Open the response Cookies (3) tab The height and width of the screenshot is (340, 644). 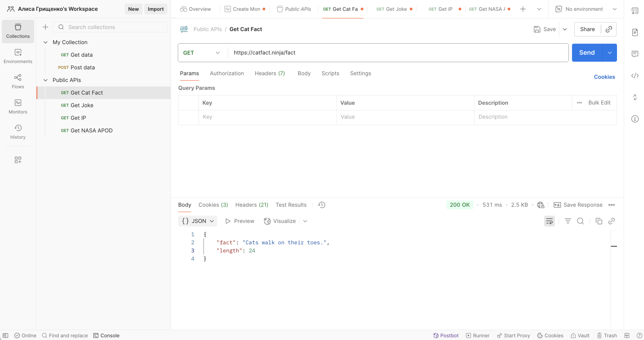[x=213, y=205]
